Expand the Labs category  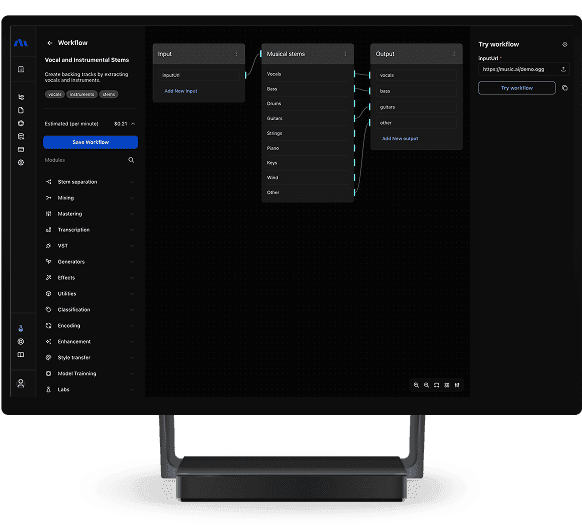click(132, 389)
